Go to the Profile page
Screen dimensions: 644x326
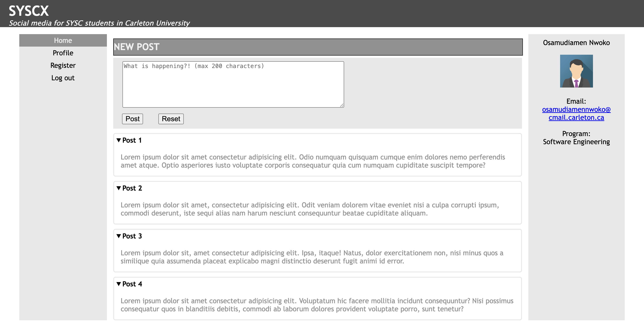tap(63, 53)
